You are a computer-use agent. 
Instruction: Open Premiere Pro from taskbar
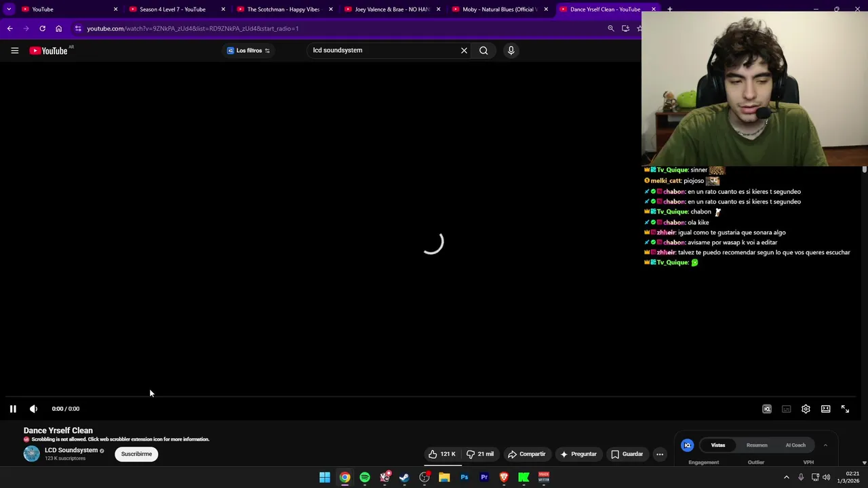(x=484, y=477)
